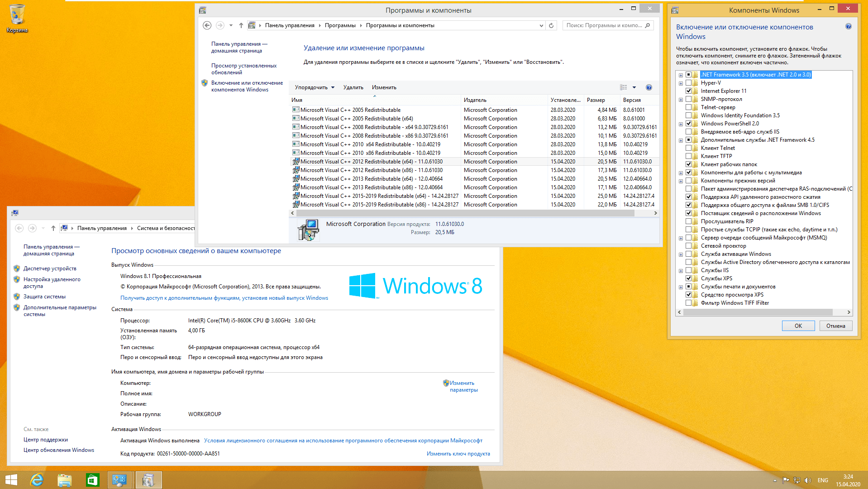The width and height of the screenshot is (868, 489).
Task: Open Диспетчер устройств link in System window
Action: 50,268
